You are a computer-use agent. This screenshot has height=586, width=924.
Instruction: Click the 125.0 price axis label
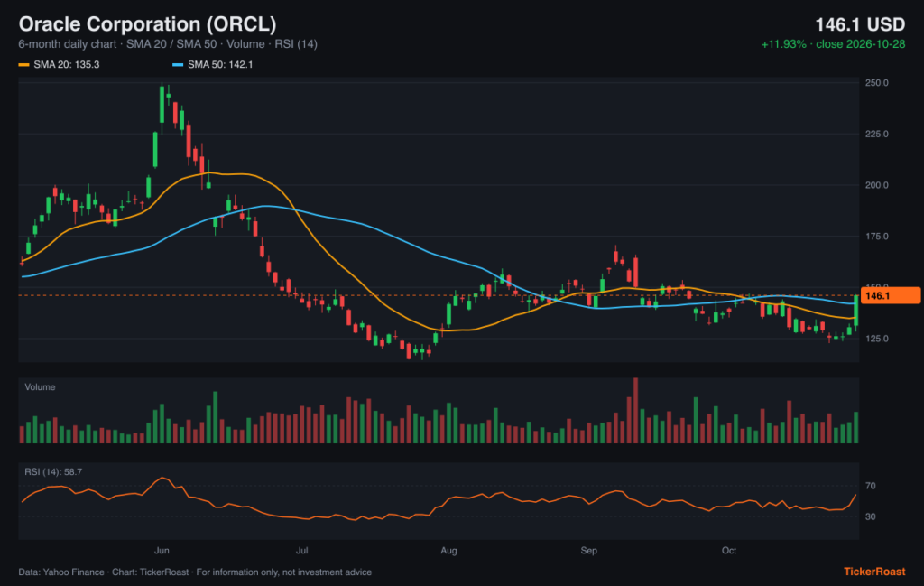[x=877, y=339]
